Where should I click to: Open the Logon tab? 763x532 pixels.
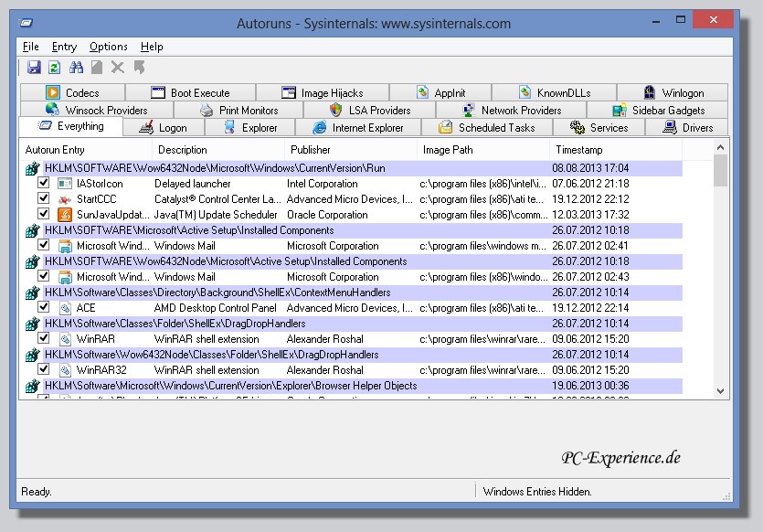pyautogui.click(x=163, y=128)
